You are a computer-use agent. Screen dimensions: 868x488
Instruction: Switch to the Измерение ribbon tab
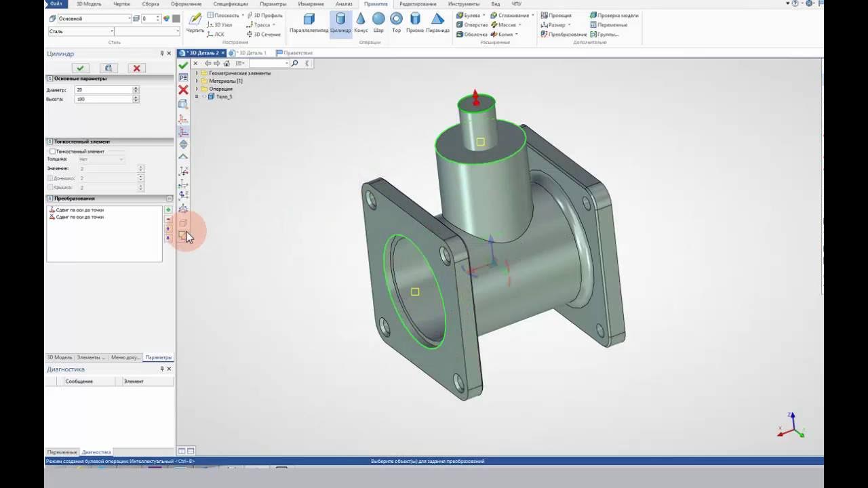pyautogui.click(x=311, y=3)
